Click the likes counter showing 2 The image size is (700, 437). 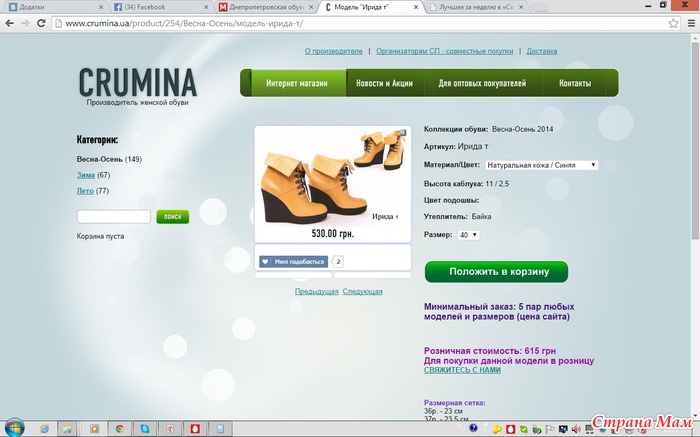tap(338, 262)
